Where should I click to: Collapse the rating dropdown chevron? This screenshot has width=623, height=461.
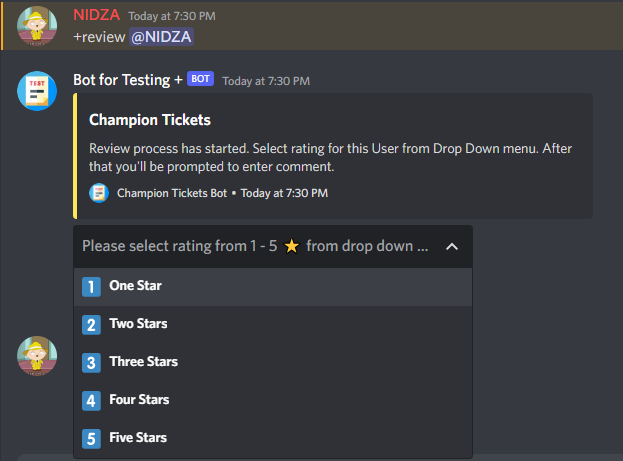coord(452,246)
